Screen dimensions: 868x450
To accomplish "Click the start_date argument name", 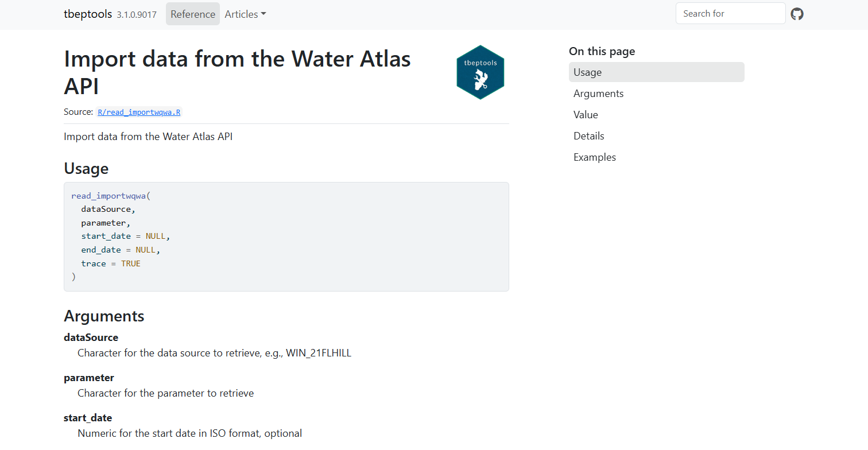I will click(88, 418).
